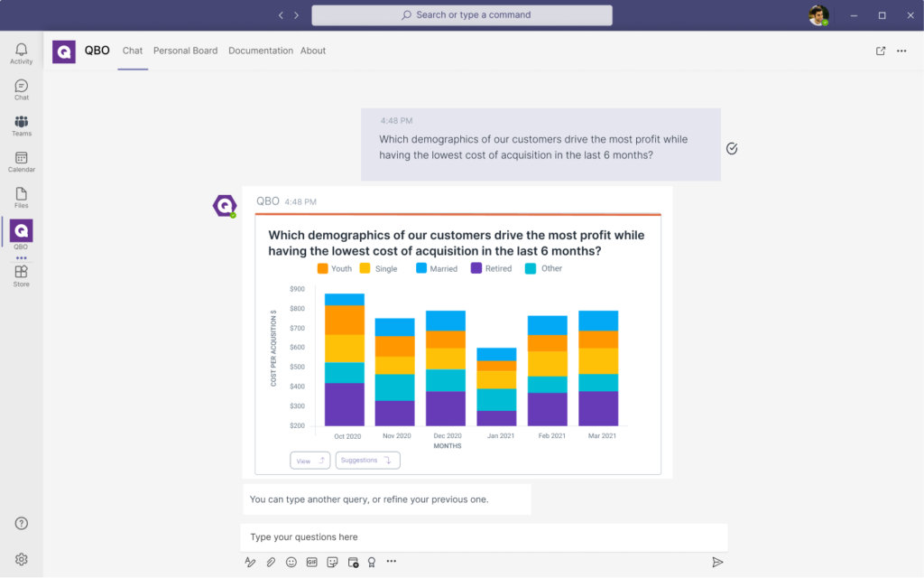Switch to the Personal Board tab
Screen dimensions: 924x578
click(185, 51)
